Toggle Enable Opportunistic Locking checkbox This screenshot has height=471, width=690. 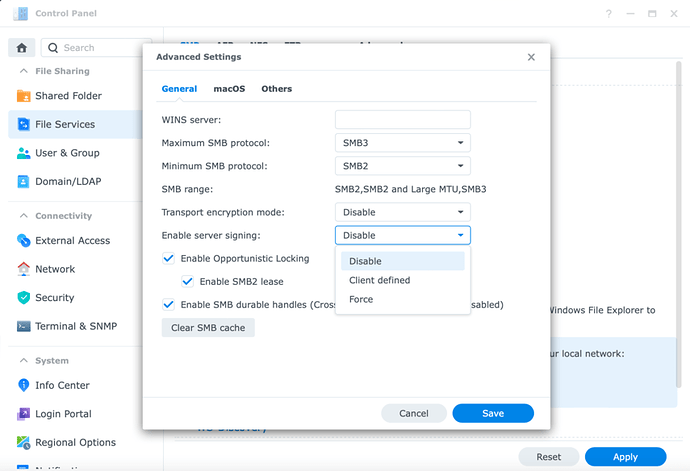[x=168, y=258]
